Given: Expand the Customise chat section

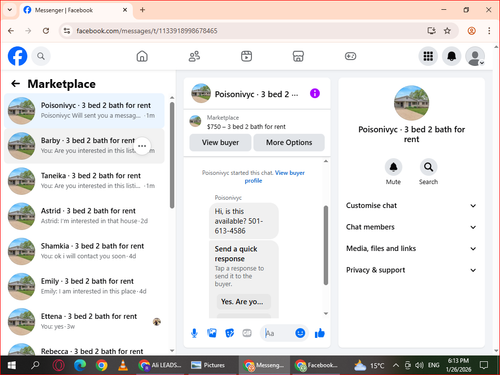Looking at the screenshot, I should pos(411,205).
